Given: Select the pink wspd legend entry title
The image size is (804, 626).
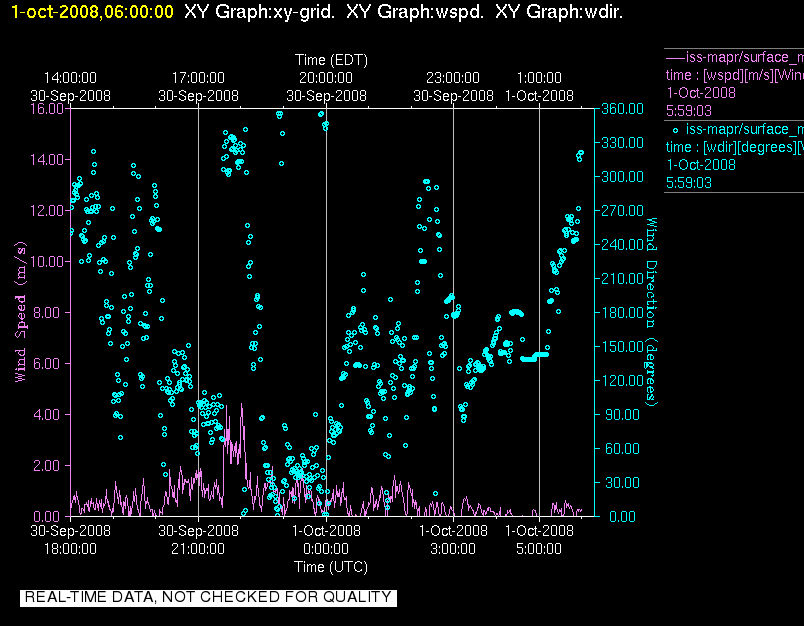Looking at the screenshot, I should (x=745, y=57).
